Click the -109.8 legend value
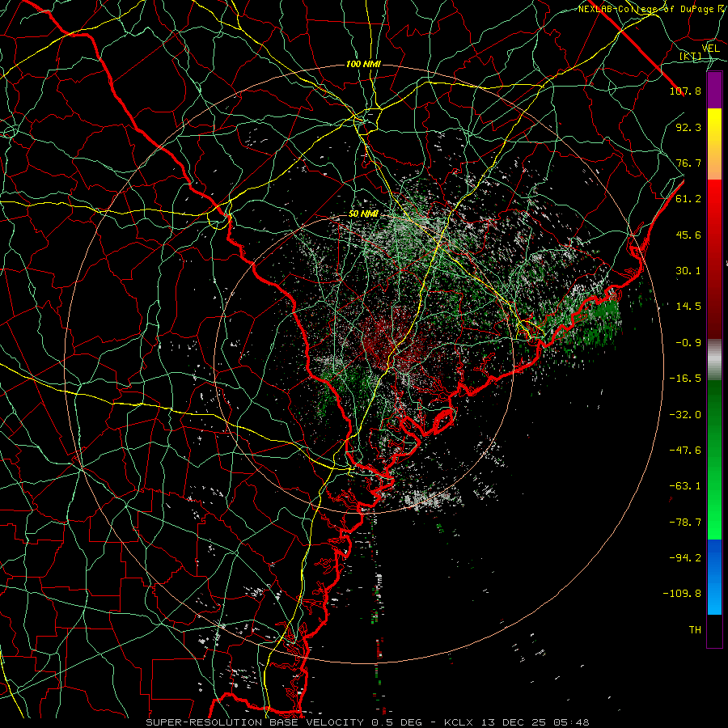The height and width of the screenshot is (728, 728). [x=682, y=594]
